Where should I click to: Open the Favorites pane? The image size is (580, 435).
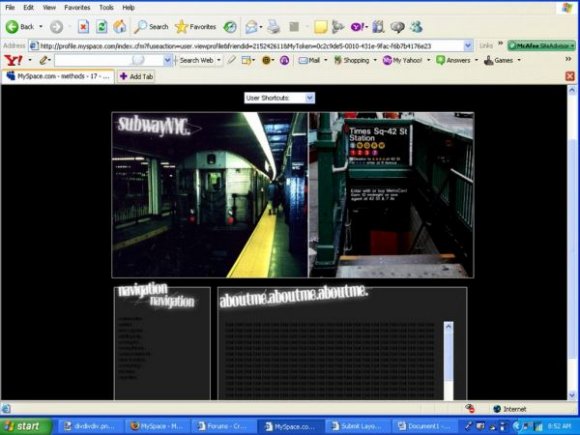coord(195,27)
